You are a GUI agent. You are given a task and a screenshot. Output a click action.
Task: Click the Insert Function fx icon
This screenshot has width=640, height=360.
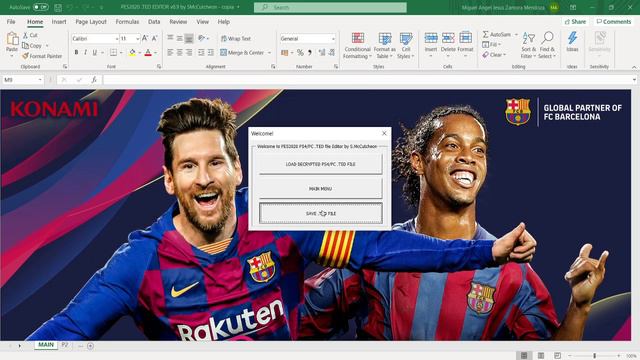(x=94, y=80)
